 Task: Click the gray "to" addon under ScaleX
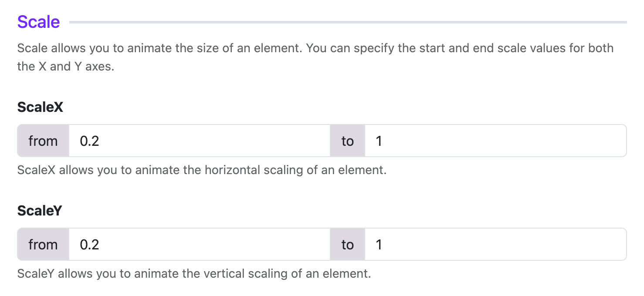click(347, 141)
